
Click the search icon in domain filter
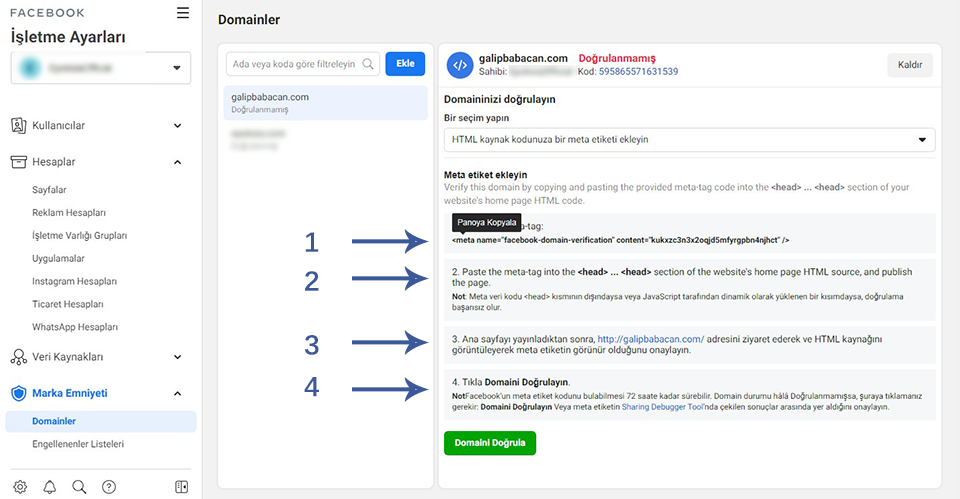point(368,64)
